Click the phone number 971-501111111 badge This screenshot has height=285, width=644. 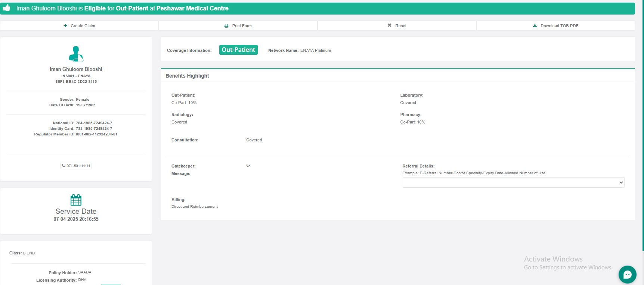tap(76, 166)
